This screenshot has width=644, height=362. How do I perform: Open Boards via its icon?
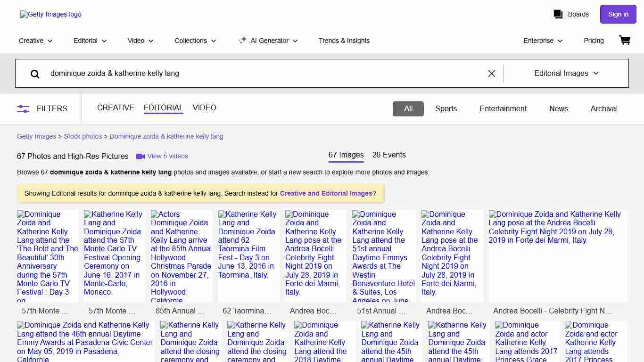pyautogui.click(x=558, y=14)
